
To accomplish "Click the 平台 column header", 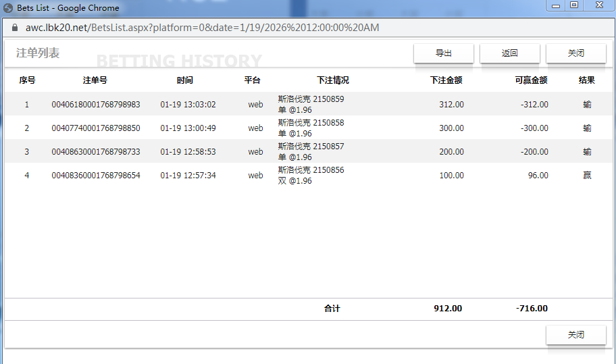I will [x=252, y=80].
